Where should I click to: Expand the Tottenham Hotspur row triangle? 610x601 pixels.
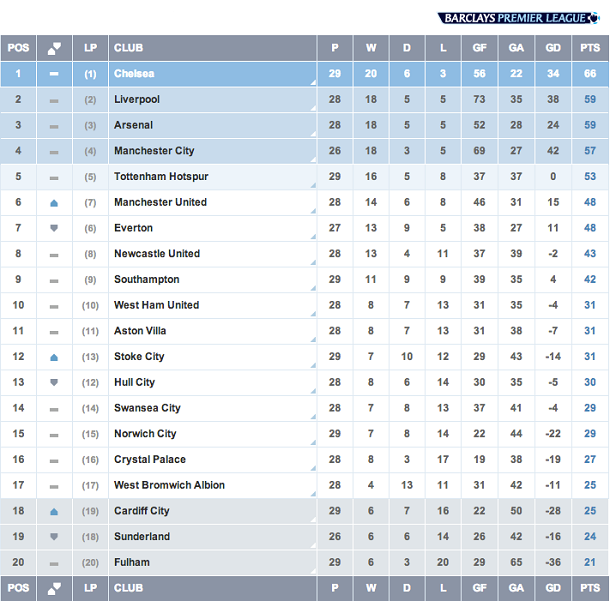[x=313, y=185]
